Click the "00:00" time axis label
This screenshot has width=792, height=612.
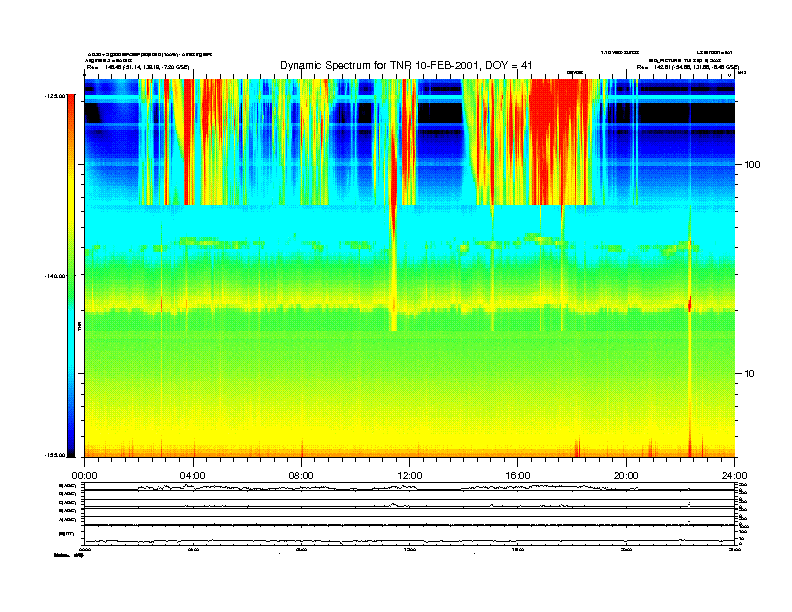point(84,476)
